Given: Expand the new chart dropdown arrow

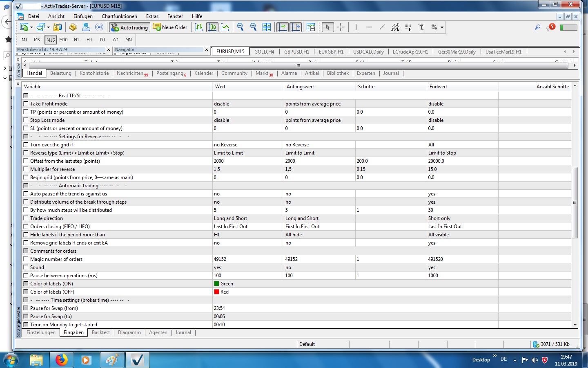Looking at the screenshot, I should click(31, 27).
